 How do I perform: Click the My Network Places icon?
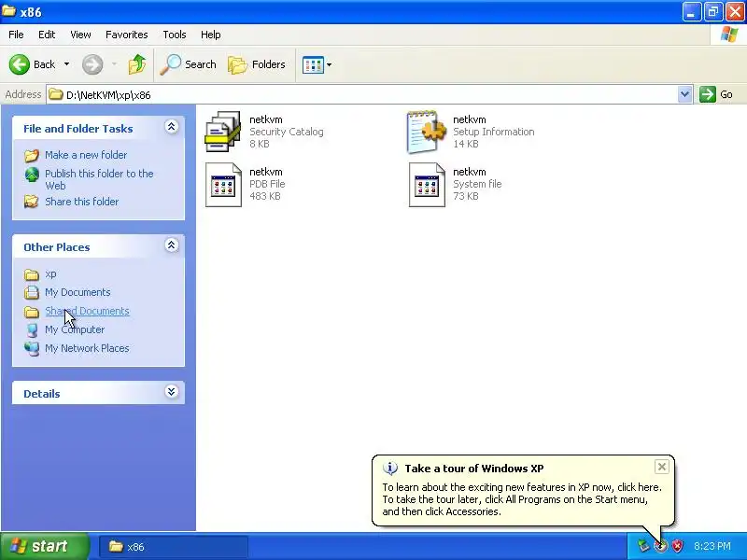tap(32, 348)
